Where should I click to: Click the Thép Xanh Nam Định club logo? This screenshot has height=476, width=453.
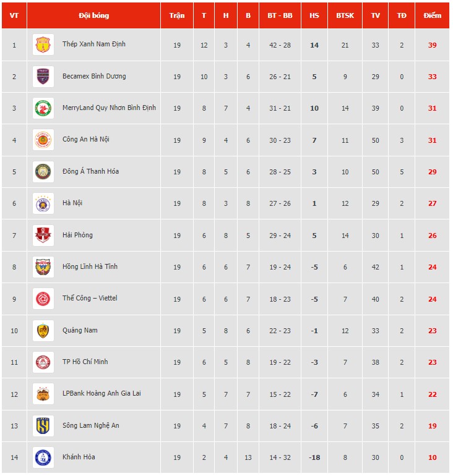pos(43,45)
